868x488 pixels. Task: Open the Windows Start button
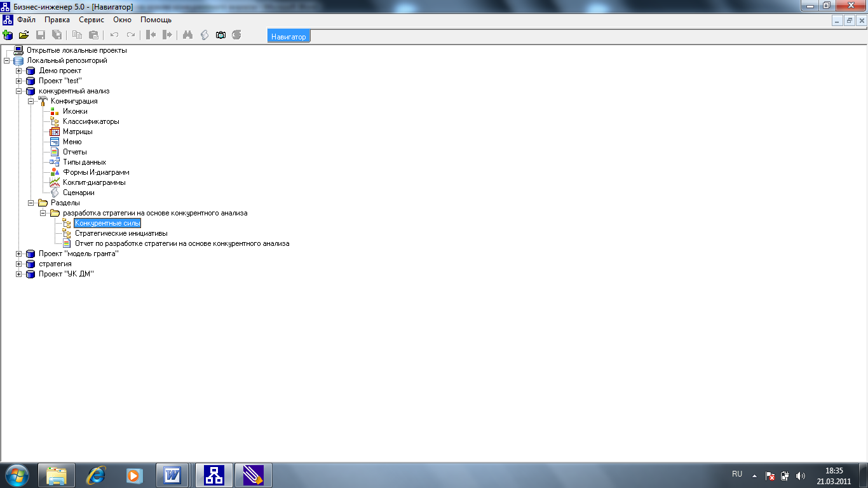pyautogui.click(x=17, y=475)
